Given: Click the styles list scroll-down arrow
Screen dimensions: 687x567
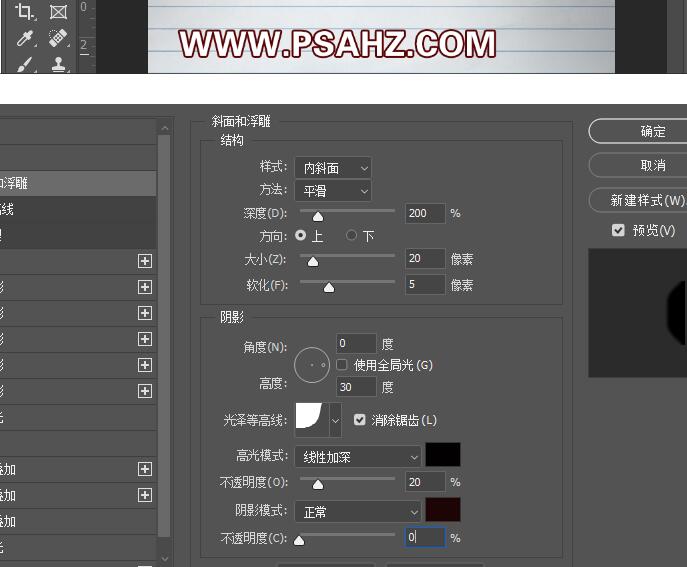Looking at the screenshot, I should click(165, 559).
